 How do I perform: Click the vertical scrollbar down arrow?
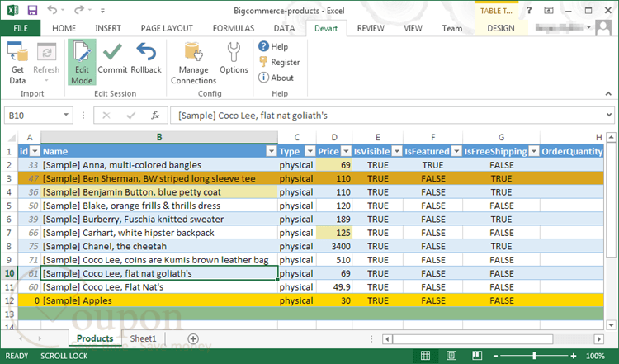click(611, 325)
